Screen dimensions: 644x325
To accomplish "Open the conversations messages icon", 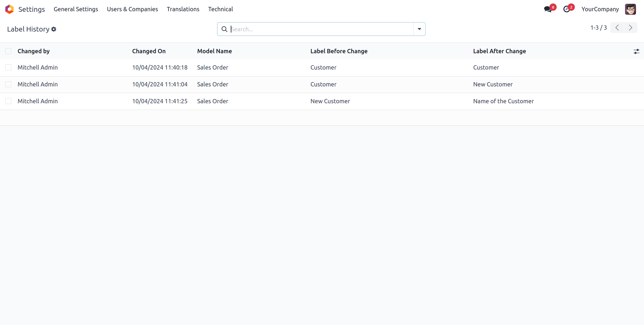I will (548, 9).
